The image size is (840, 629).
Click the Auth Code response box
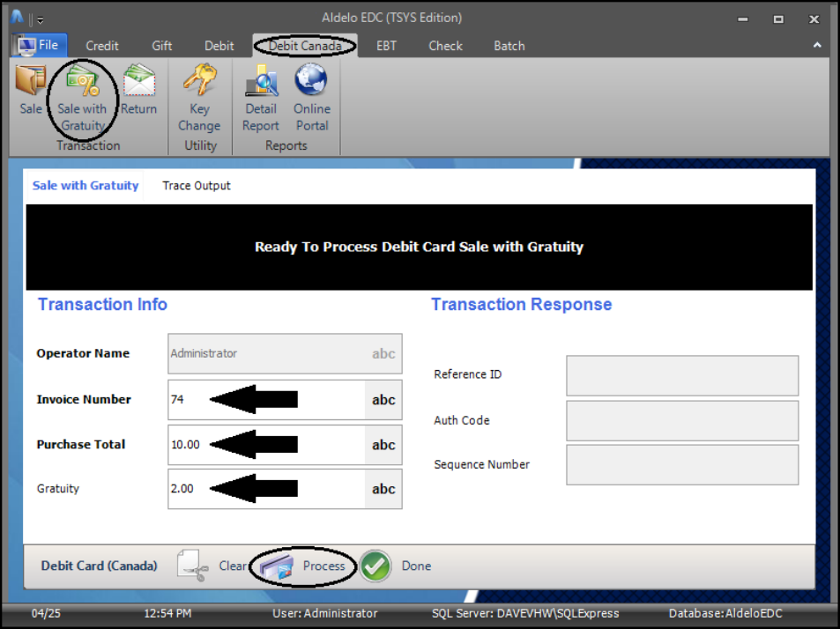(x=682, y=421)
